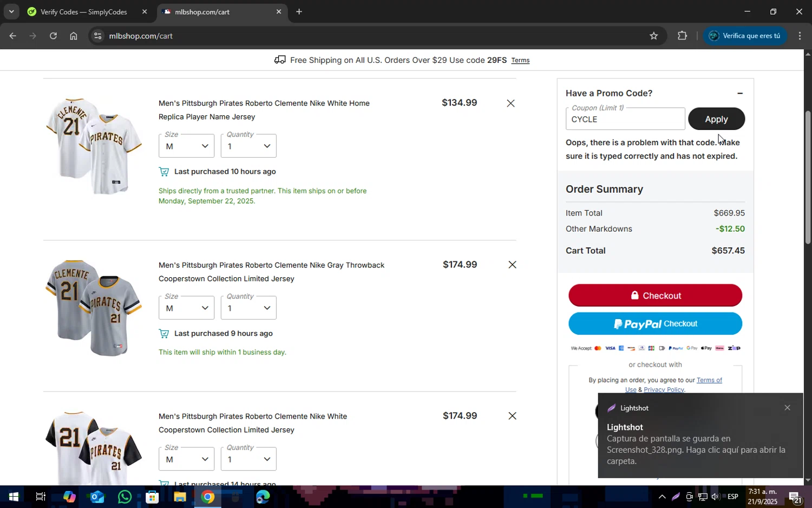This screenshot has width=812, height=508.
Task: Click the address bar showing mlbshop.com/cart
Action: pyautogui.click(x=374, y=36)
